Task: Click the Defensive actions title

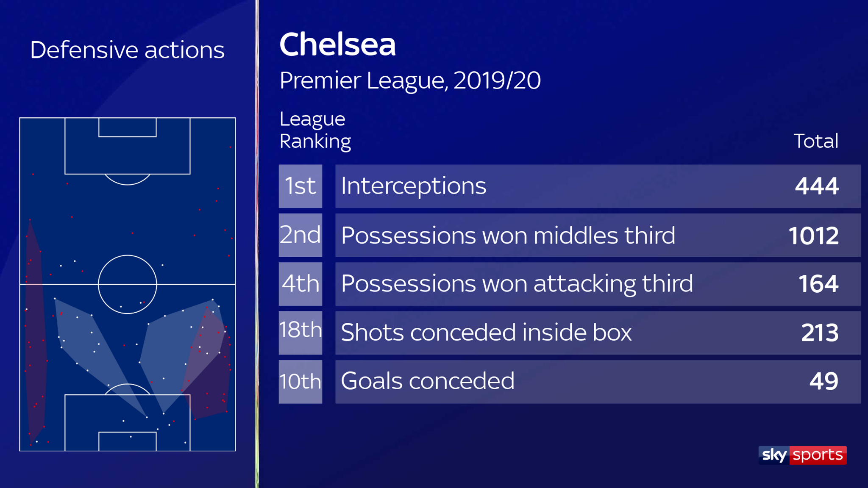Action: (127, 50)
